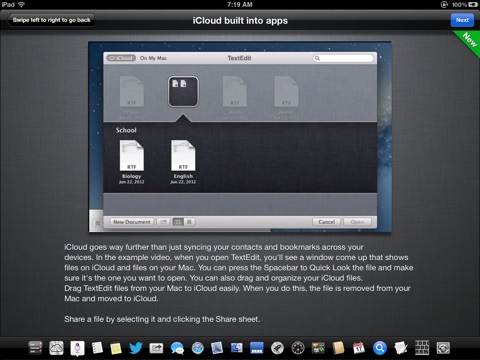Tap the swipe left to right back button

point(51,20)
